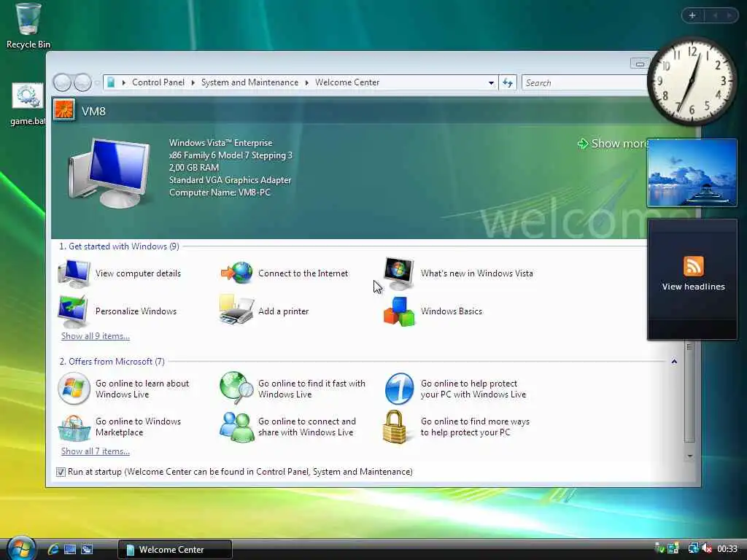
Task: Click the slideshow picture gadget thumbnail
Action: pyautogui.click(x=692, y=173)
